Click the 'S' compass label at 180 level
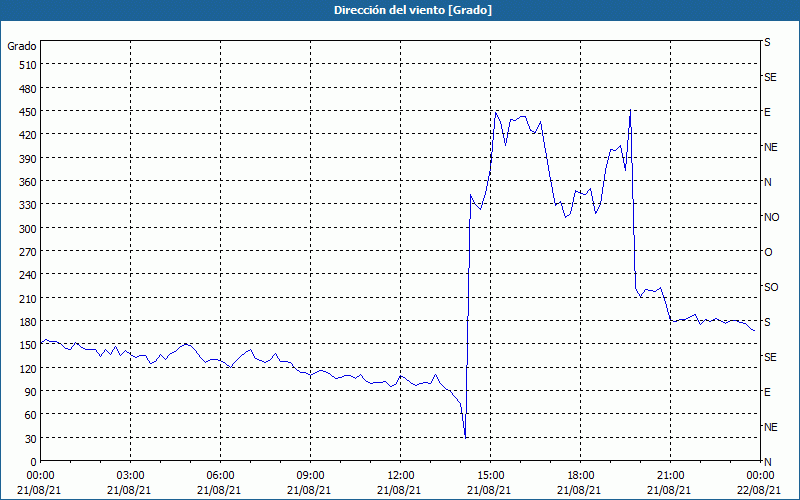Image resolution: width=800 pixels, height=500 pixels. [767, 322]
